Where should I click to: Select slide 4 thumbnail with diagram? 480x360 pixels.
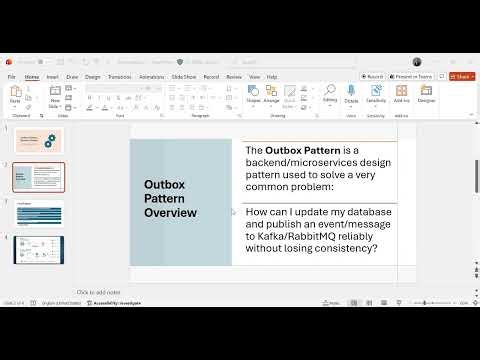point(39,250)
